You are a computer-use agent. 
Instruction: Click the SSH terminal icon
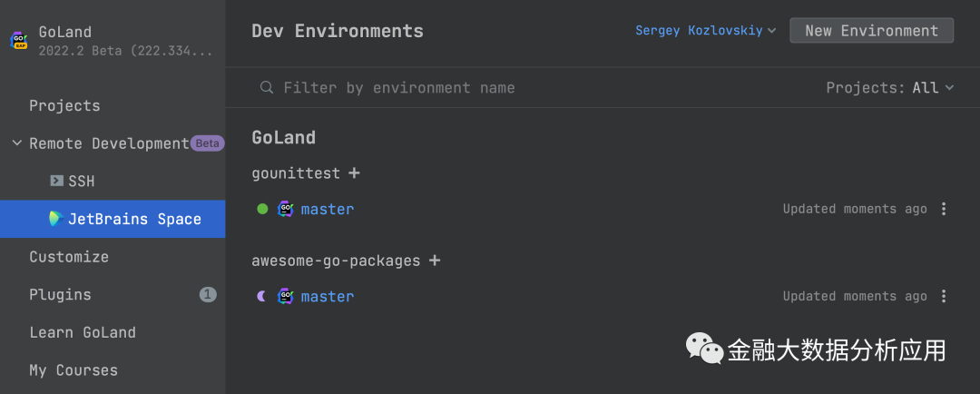pos(56,181)
